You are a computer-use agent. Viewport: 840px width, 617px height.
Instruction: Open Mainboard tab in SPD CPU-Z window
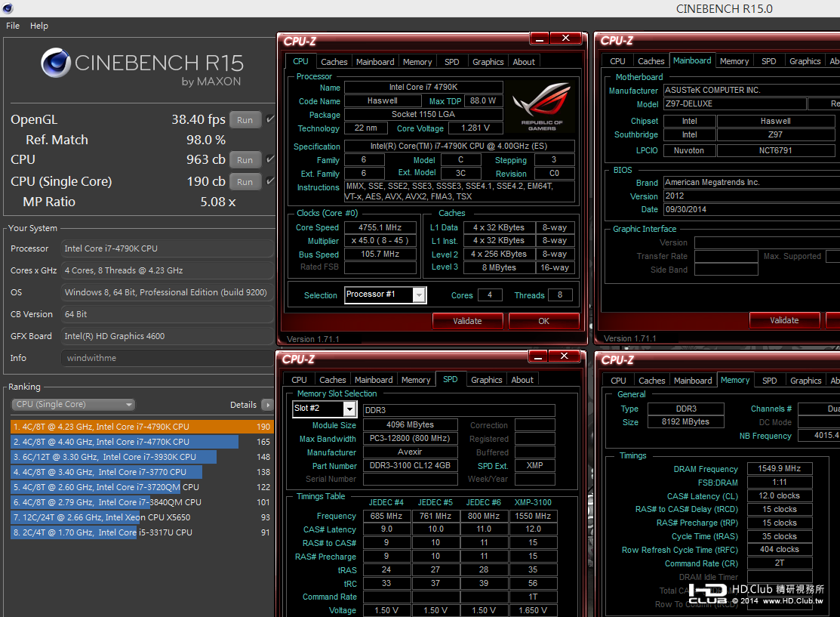pyautogui.click(x=374, y=380)
